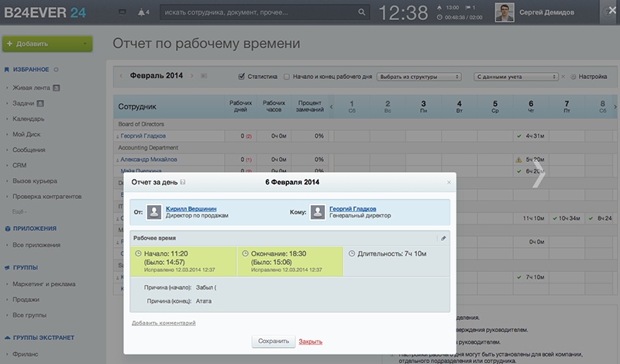Move day columns right with arrow
The width and height of the screenshot is (620, 364).
[615, 107]
